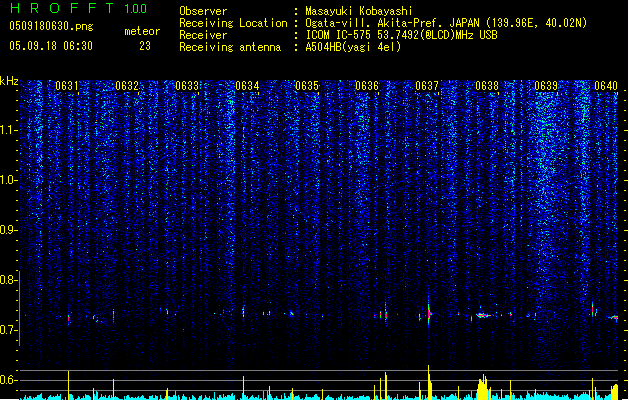This screenshot has height=400, width=629.
Task: Click the Receiving Location label
Action: pyautogui.click(x=233, y=23)
